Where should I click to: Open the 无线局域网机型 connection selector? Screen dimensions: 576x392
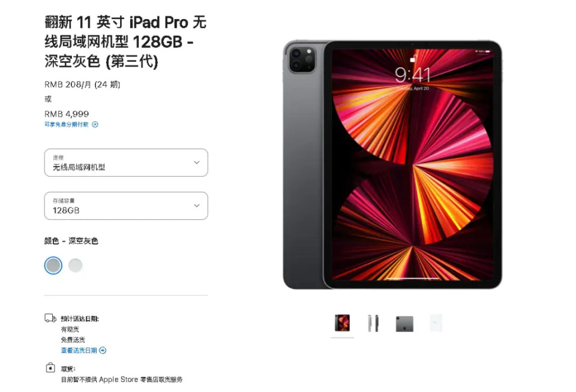[x=126, y=162]
